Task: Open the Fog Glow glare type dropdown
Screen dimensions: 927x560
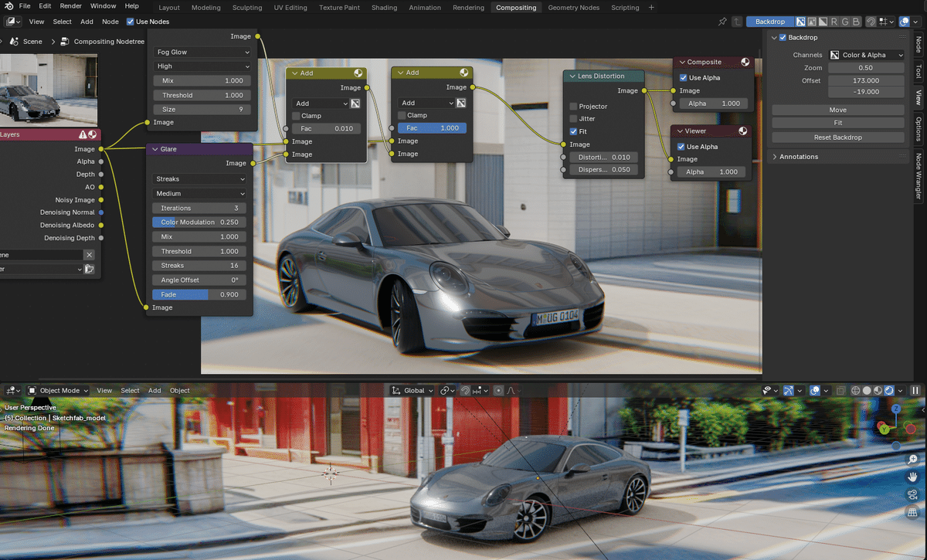Action: pos(203,52)
